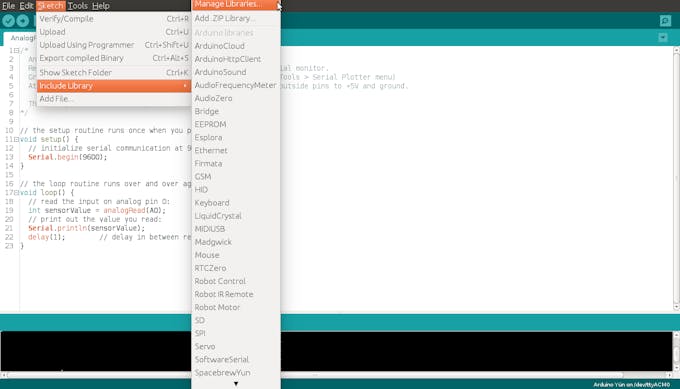Choose Upload from the Sketch menu
This screenshot has width=680, height=389.
click(x=114, y=32)
